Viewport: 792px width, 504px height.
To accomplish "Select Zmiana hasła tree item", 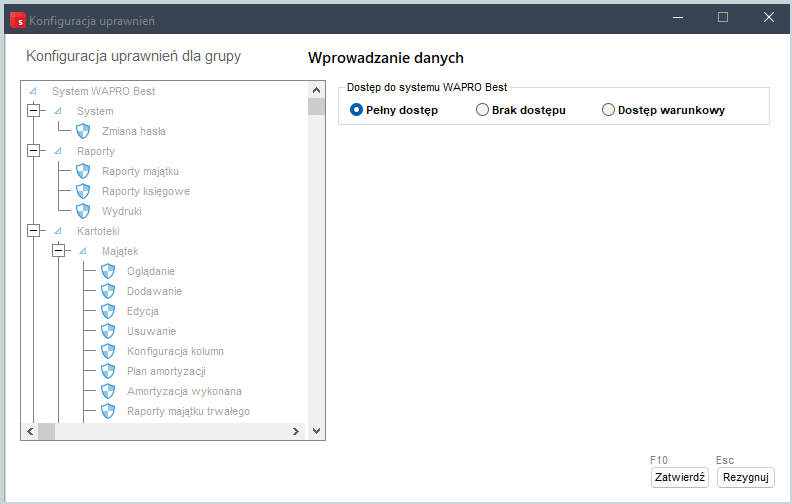I will pos(134,131).
